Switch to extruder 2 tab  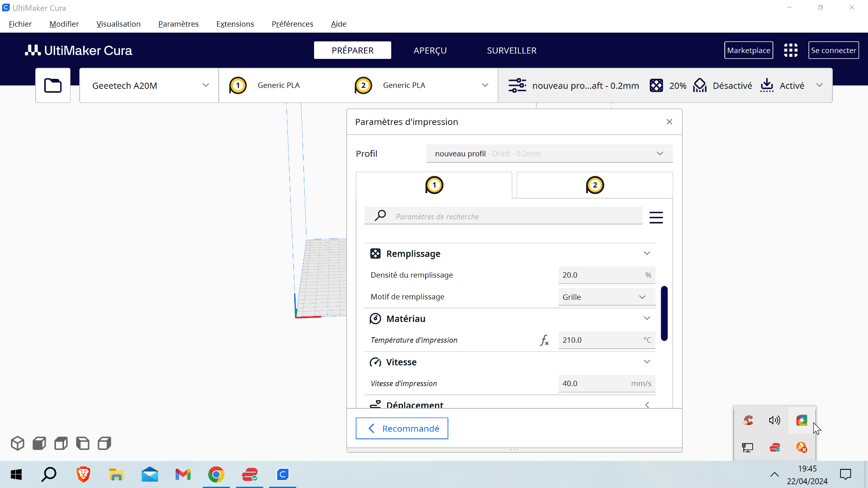tap(594, 185)
